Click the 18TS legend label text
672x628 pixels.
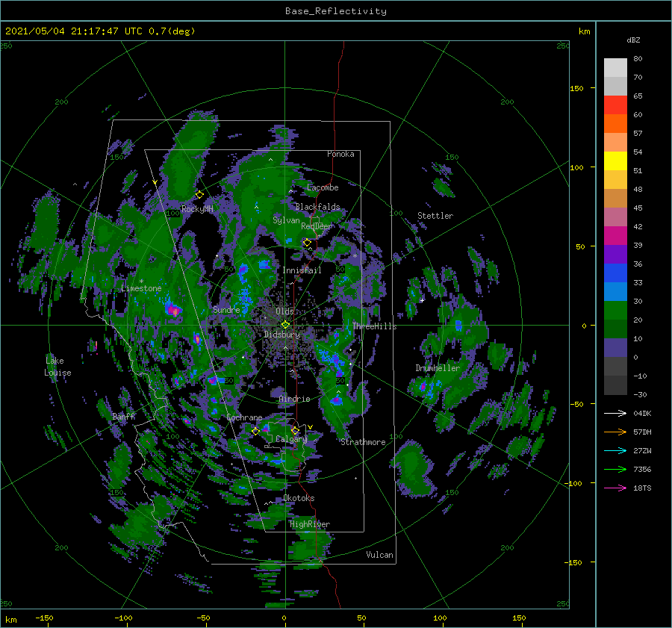click(642, 488)
